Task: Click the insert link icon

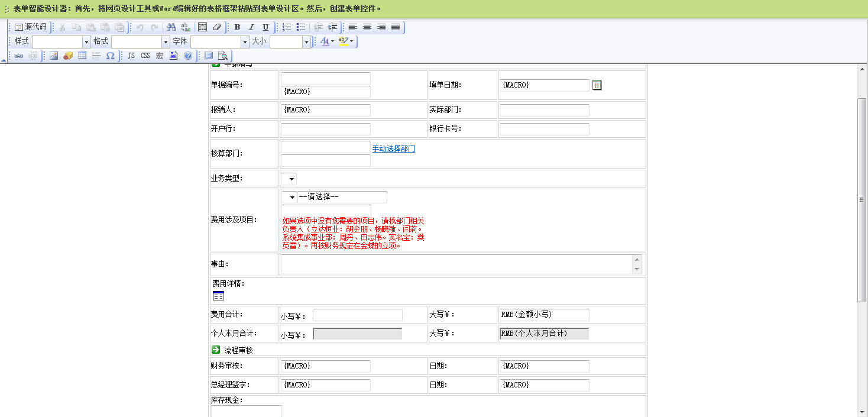Action: [x=19, y=56]
